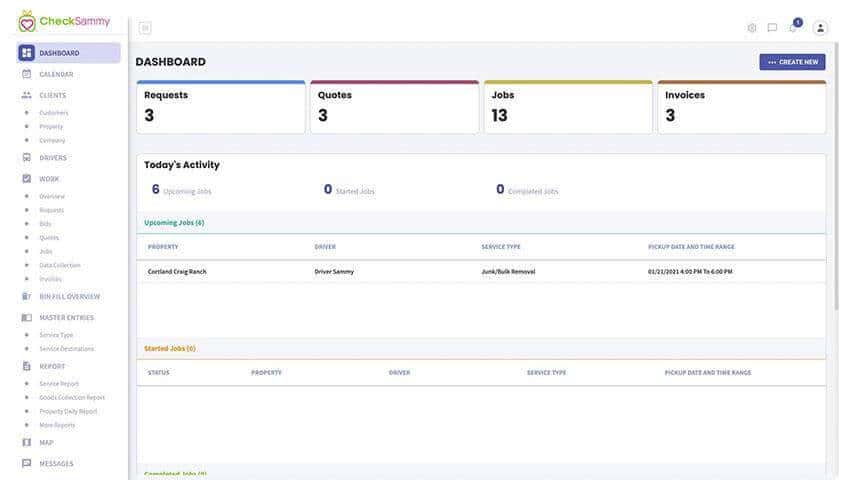The width and height of the screenshot is (850, 480).
Task: Click the Bin Fill Overview icon
Action: click(26, 296)
